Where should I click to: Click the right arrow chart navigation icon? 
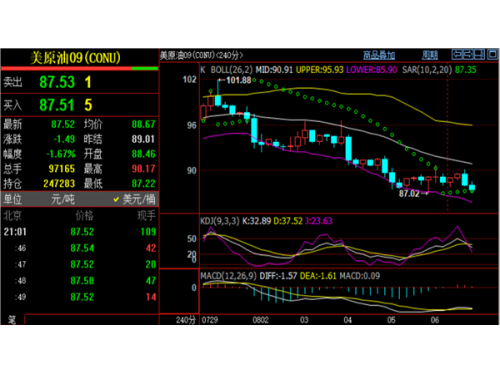pyautogui.click(x=468, y=54)
